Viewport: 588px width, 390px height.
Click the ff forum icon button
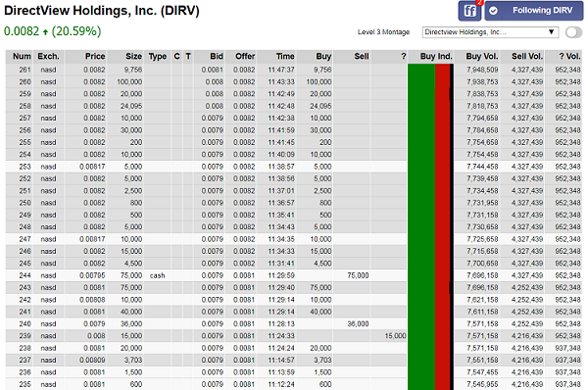point(469,11)
